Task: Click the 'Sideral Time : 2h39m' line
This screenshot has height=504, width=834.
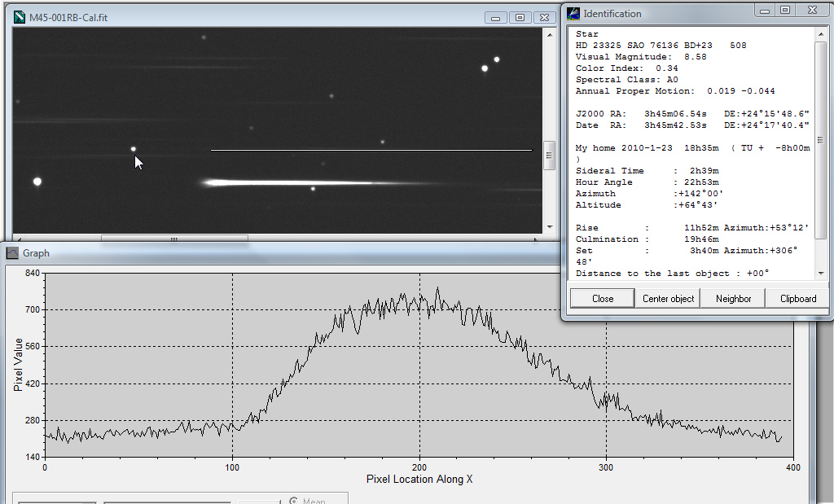Action: click(x=647, y=171)
